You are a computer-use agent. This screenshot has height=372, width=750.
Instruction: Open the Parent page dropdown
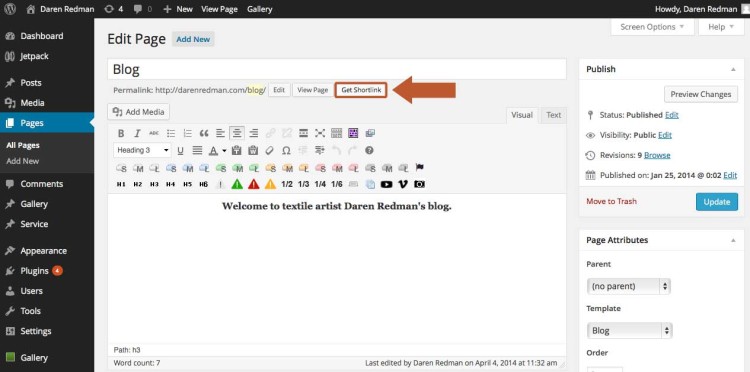629,286
